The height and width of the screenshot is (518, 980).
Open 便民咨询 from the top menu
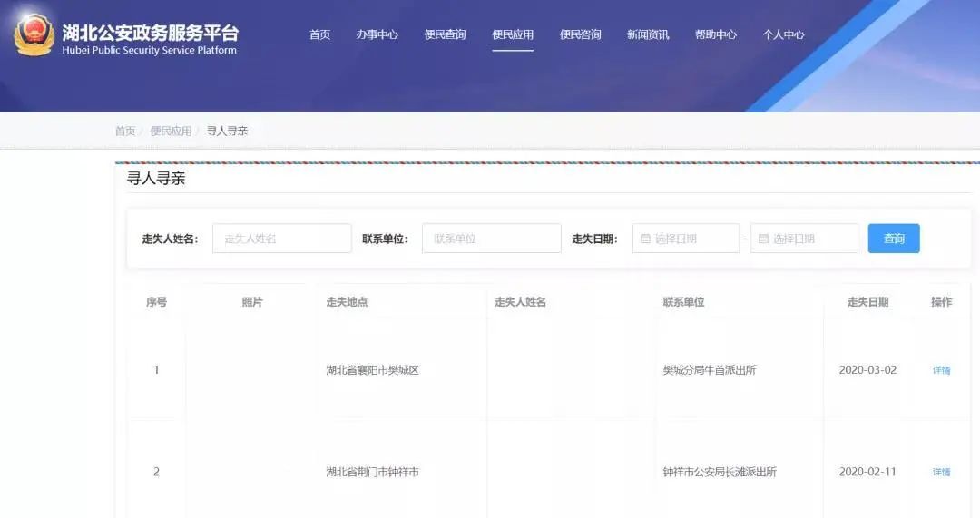click(580, 34)
